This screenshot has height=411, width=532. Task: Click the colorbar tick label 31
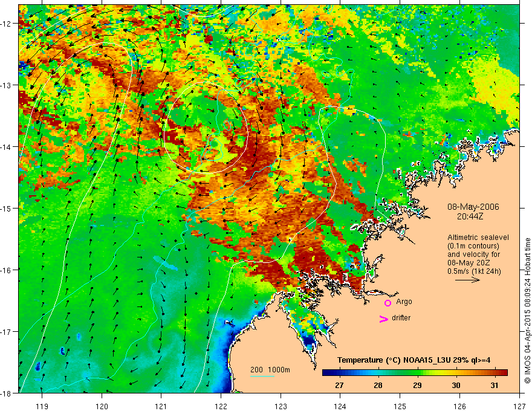coord(495,386)
